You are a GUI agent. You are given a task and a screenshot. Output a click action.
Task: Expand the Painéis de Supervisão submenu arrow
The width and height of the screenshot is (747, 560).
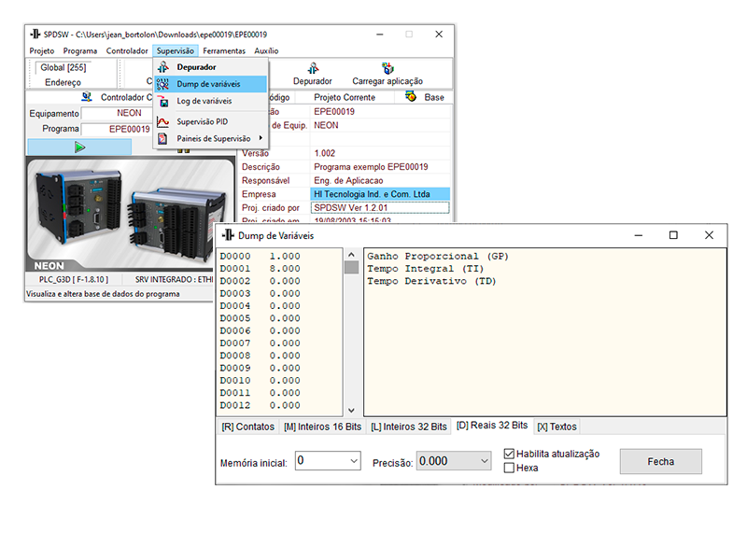[x=261, y=138]
